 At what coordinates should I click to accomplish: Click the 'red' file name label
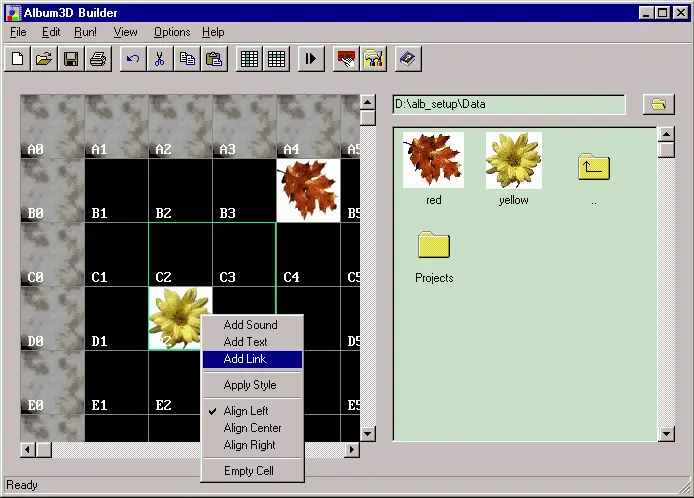(434, 200)
